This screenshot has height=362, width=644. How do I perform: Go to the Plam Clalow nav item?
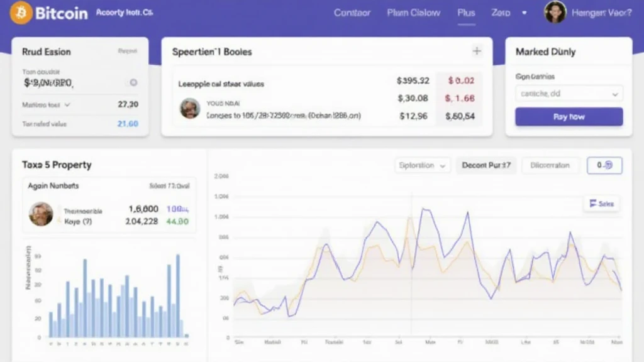click(413, 13)
